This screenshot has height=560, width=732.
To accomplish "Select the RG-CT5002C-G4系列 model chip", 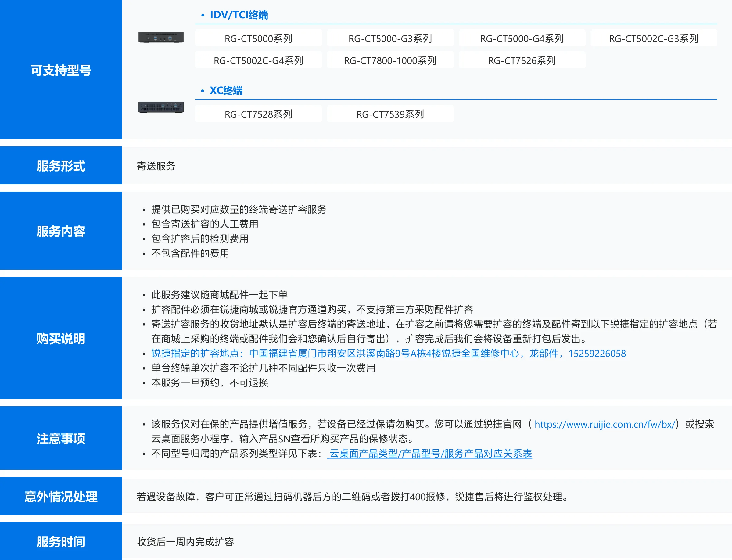I will 258,61.
